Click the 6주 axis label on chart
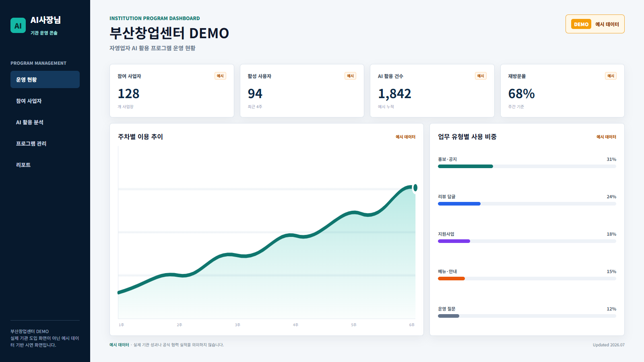The width and height of the screenshot is (644, 362). pos(412,325)
